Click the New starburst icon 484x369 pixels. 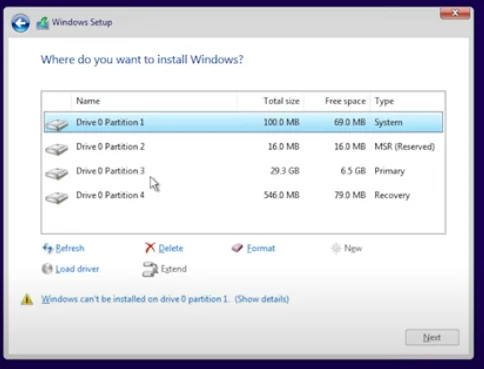[x=336, y=248]
